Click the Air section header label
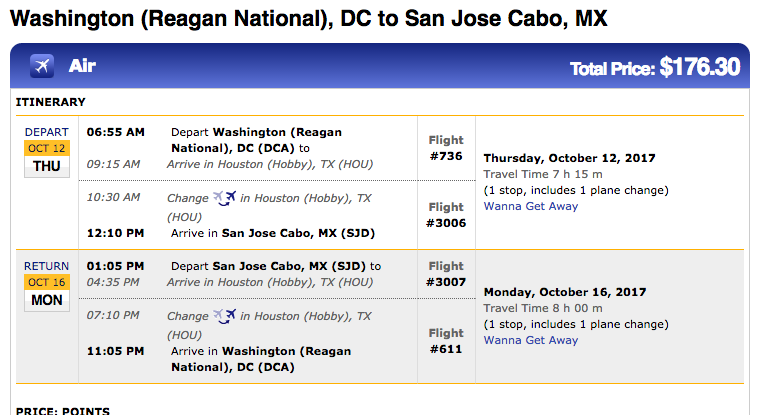Image resolution: width=758 pixels, height=415 pixels. tap(82, 66)
